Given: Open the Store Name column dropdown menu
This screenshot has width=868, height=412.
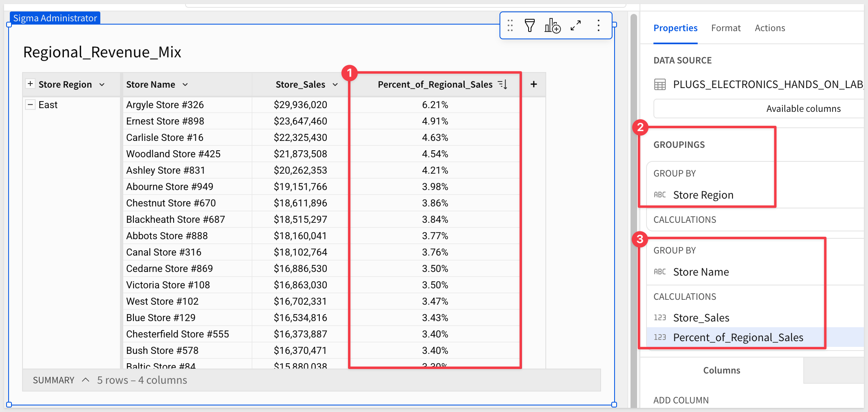Looking at the screenshot, I should [x=185, y=85].
